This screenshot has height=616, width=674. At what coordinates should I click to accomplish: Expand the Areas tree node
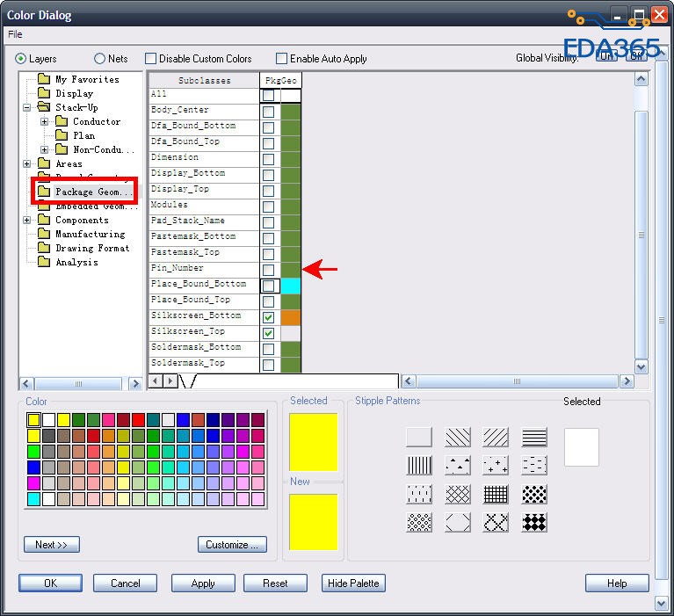tap(27, 163)
